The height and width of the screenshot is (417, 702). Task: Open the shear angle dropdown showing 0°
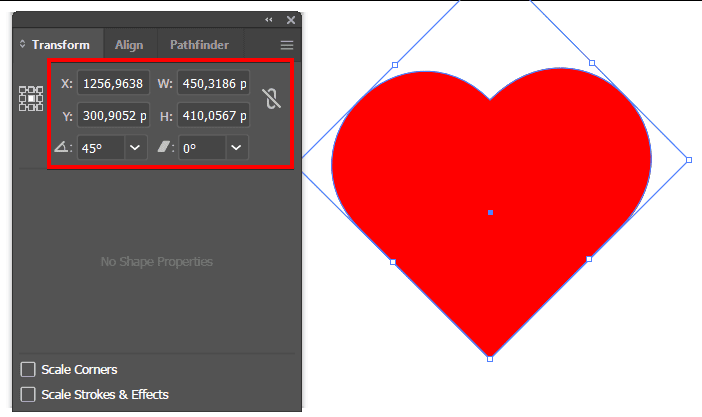[x=236, y=148]
